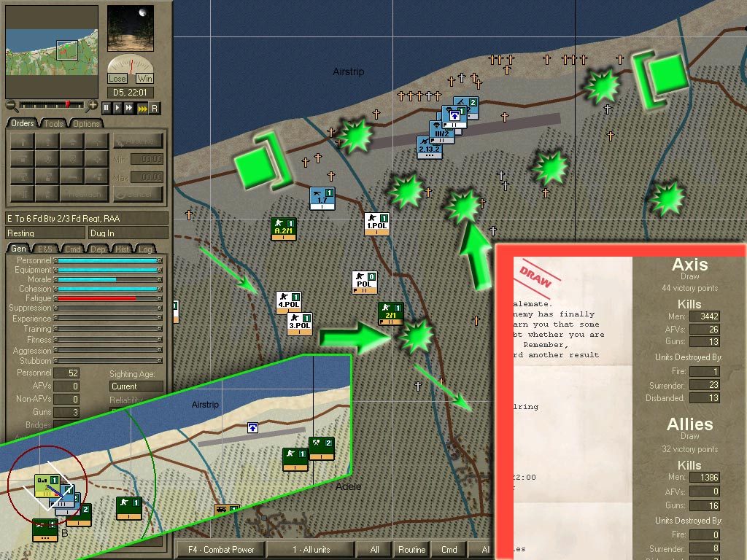The width and height of the screenshot is (747, 560).
Task: Set very fast triple-arrow speed
Action: [x=142, y=108]
